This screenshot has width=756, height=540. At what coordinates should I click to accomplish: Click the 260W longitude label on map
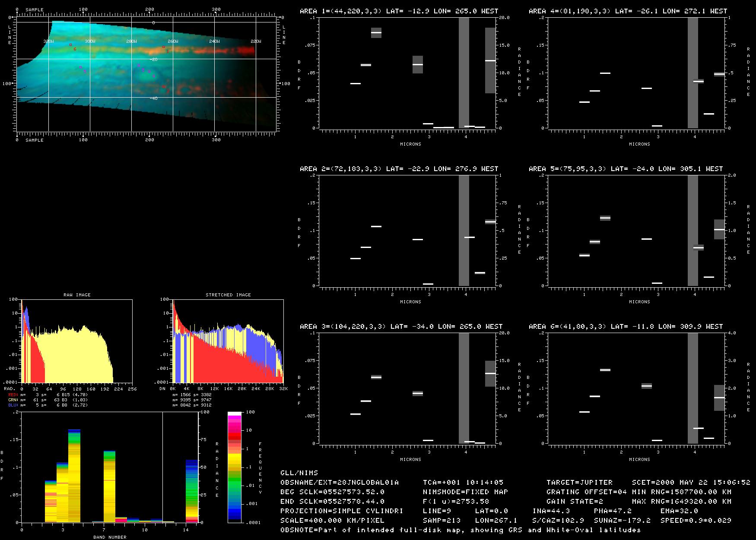coord(173,41)
